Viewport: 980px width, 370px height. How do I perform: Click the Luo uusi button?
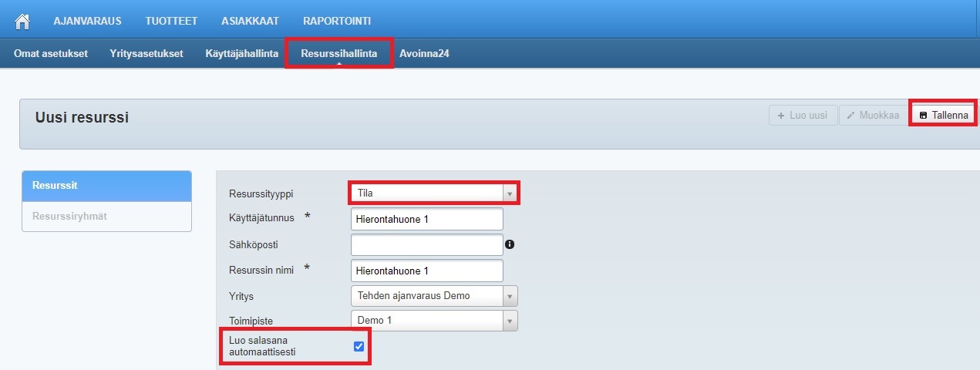click(x=803, y=116)
